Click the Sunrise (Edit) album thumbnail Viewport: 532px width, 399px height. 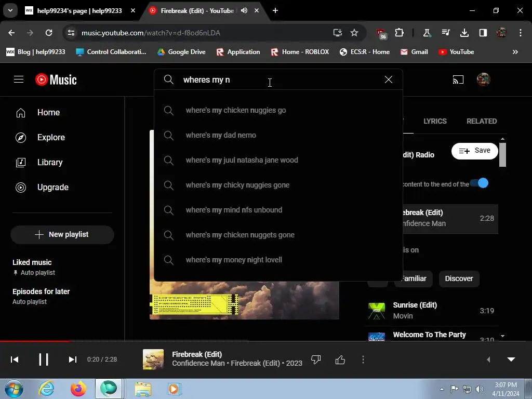[x=377, y=311]
